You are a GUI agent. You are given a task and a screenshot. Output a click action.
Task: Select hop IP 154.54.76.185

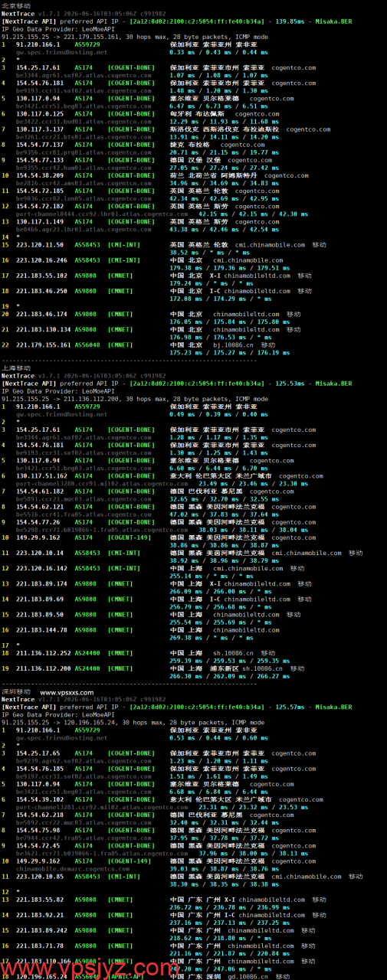(x=38, y=769)
